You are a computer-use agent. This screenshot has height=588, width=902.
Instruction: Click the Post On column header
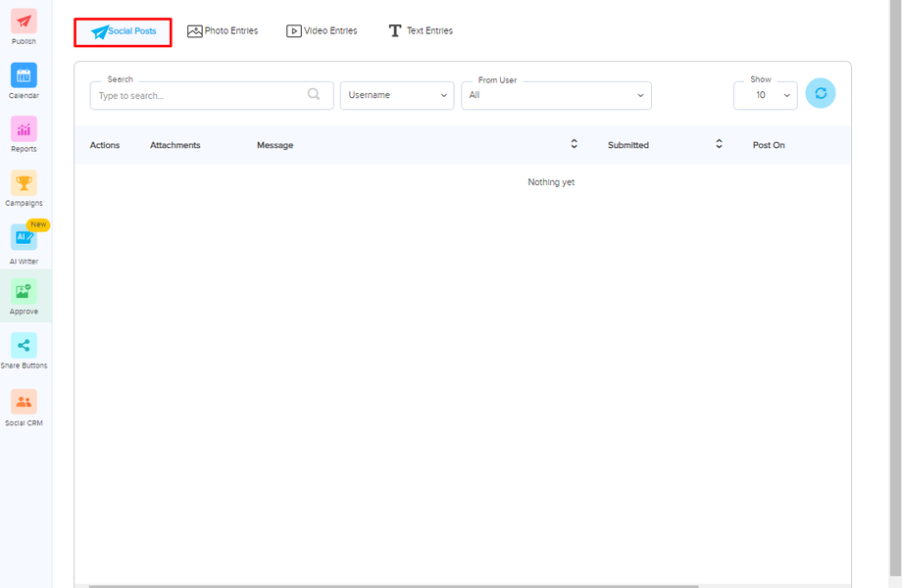(769, 145)
